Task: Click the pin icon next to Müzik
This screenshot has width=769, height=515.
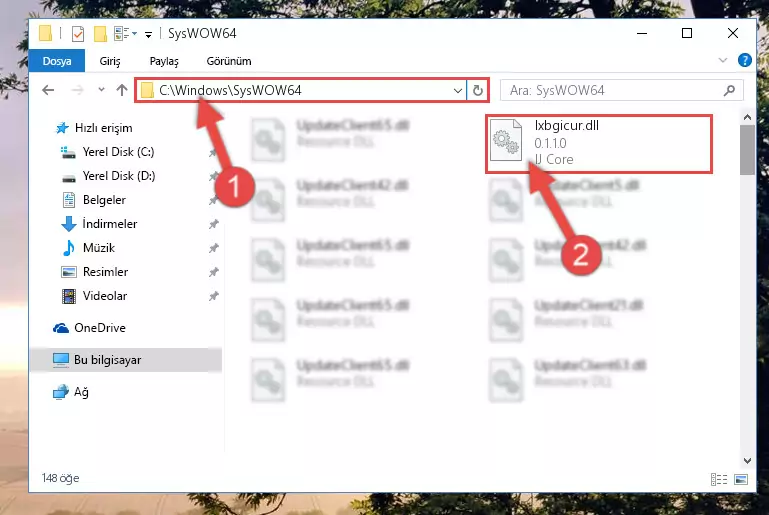Action: click(x=213, y=248)
